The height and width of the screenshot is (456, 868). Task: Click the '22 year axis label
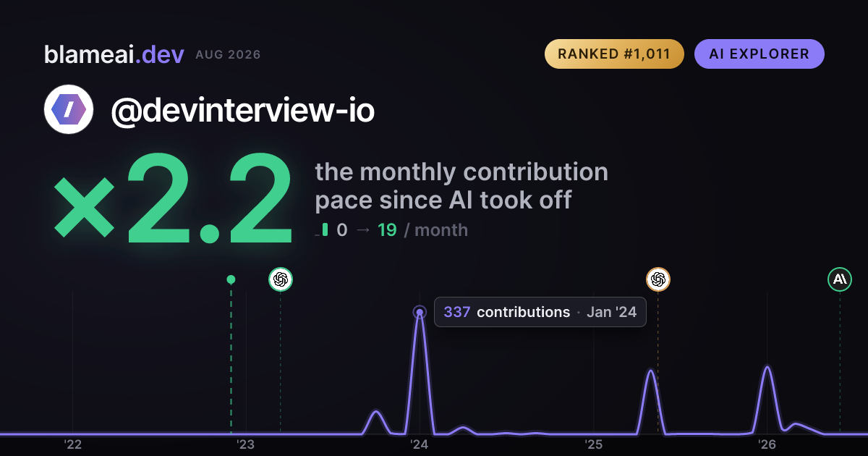[72, 444]
